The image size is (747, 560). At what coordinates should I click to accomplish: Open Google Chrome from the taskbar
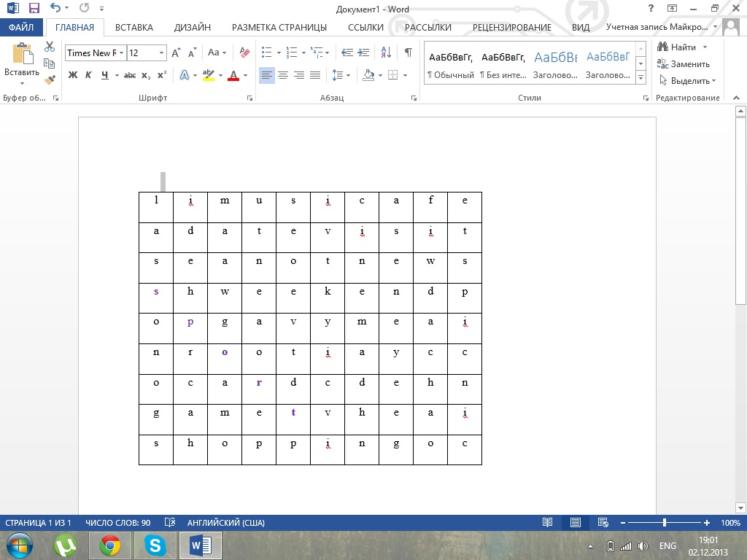tap(110, 545)
